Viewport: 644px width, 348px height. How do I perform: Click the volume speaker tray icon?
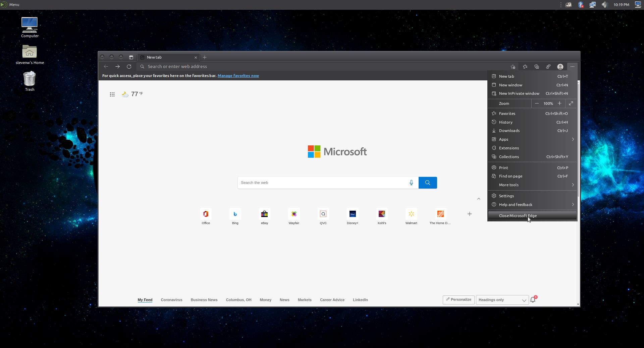[604, 5]
